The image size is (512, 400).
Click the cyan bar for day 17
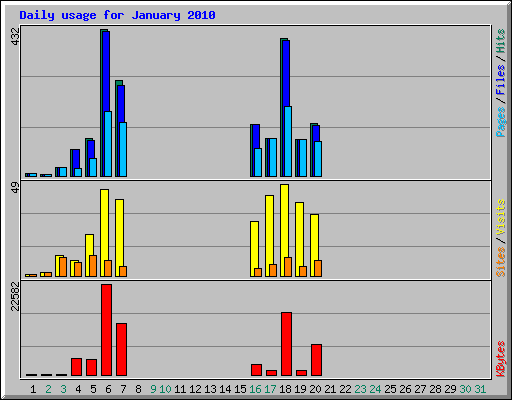coord(273,157)
